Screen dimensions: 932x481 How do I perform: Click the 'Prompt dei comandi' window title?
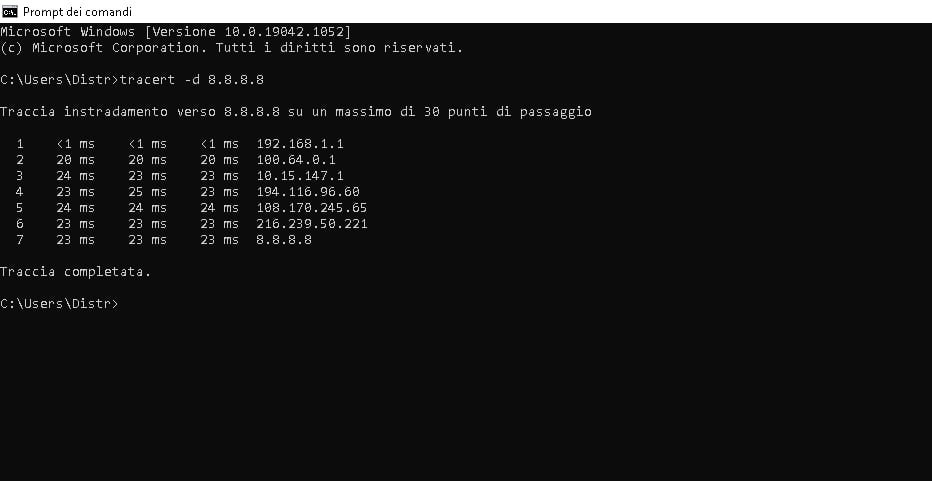[77, 12]
